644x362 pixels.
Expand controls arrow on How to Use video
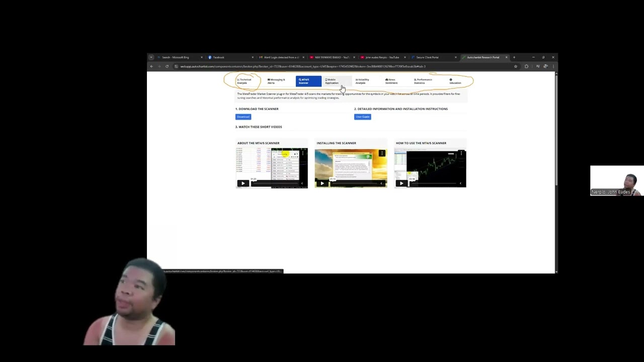pos(460,184)
